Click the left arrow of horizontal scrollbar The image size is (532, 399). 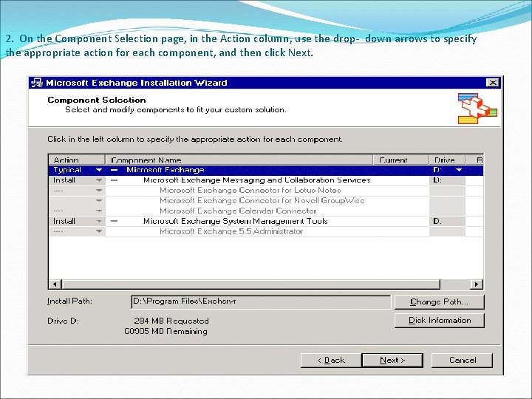pos(55,284)
